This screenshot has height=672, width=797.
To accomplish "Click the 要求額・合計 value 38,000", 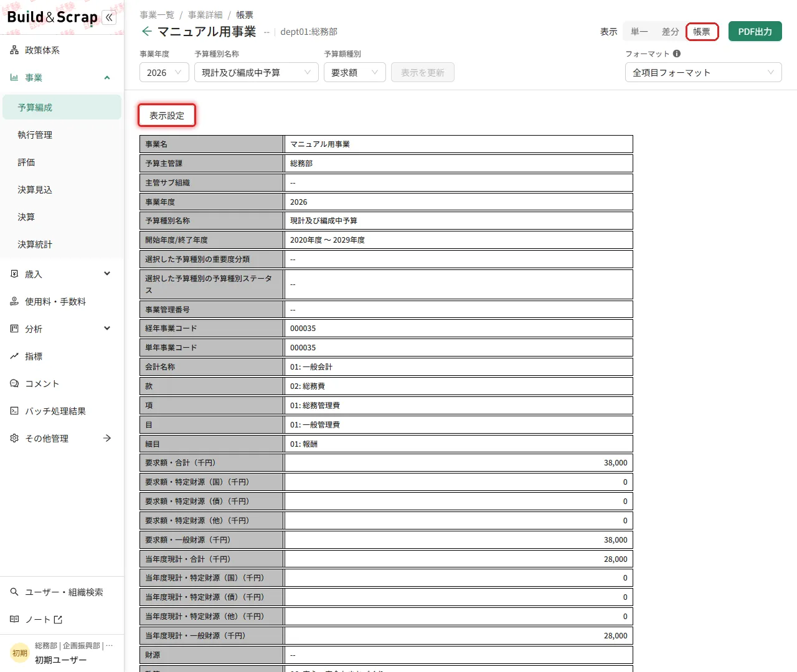I will coord(616,463).
